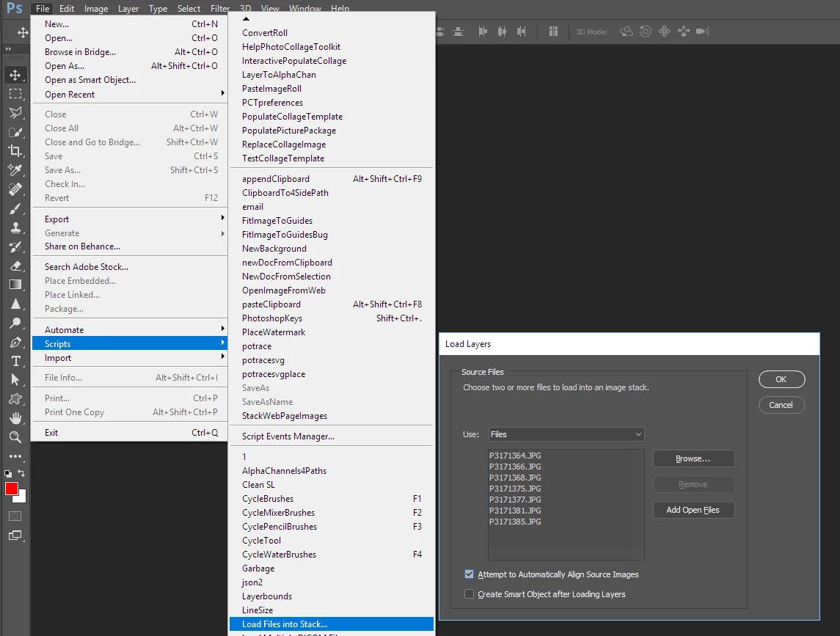Select the Zoom magnifier tool
The height and width of the screenshot is (636, 840).
point(15,437)
